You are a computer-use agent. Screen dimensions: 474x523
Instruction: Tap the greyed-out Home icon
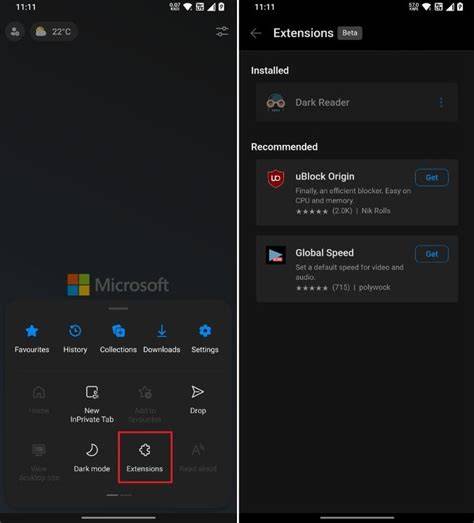[39, 392]
